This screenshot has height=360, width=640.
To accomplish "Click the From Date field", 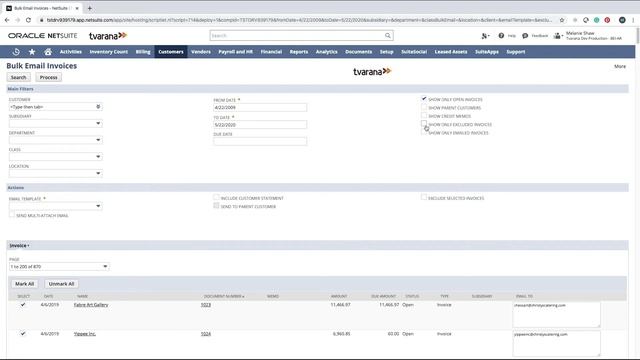I will (x=260, y=107).
